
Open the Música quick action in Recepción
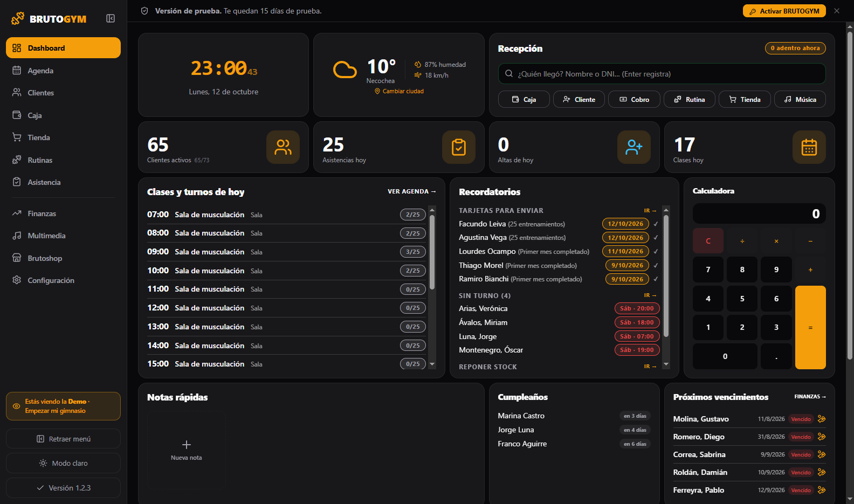click(x=800, y=99)
